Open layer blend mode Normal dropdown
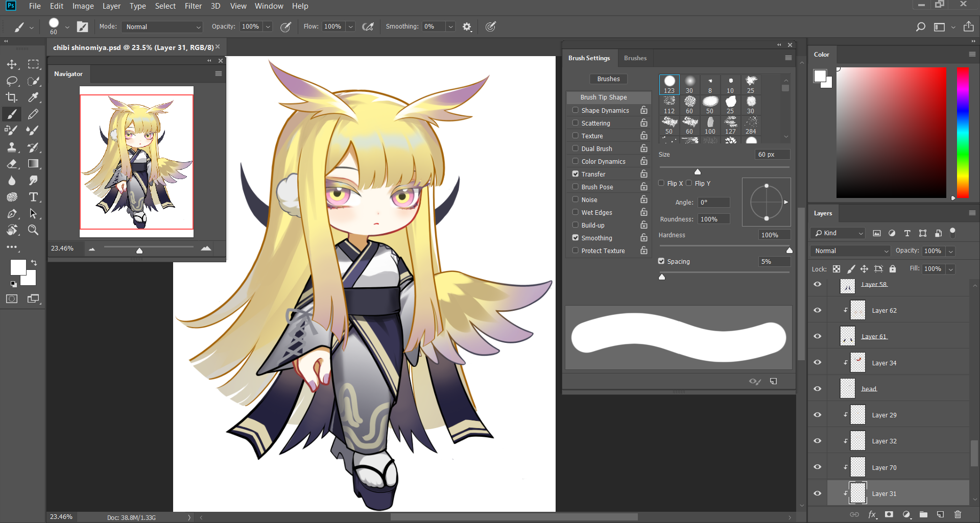 (x=850, y=251)
